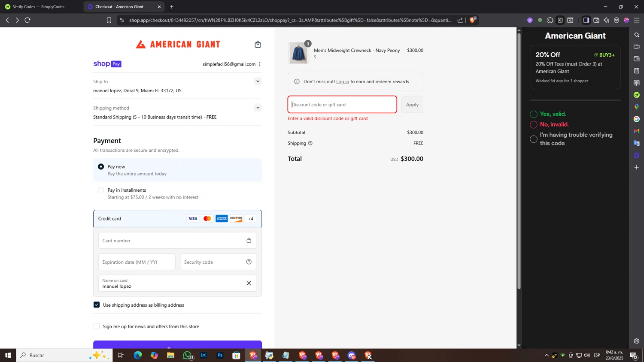Click the Card number field
Viewport: 644px width, 362px height.
(177, 241)
